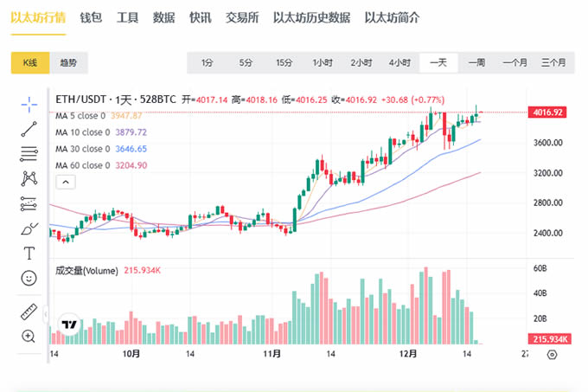
Task: Click the 4016.92 current price label
Action: click(548, 112)
